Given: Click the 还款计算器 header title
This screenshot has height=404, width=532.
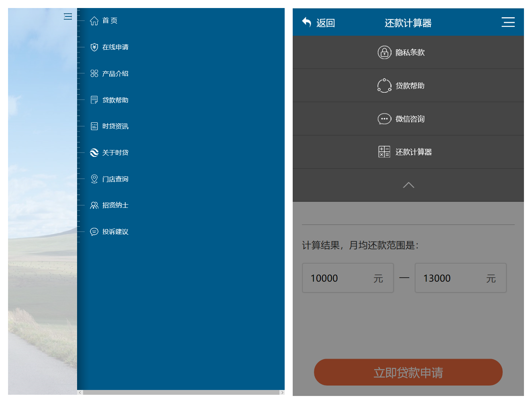Looking at the screenshot, I should (x=408, y=23).
